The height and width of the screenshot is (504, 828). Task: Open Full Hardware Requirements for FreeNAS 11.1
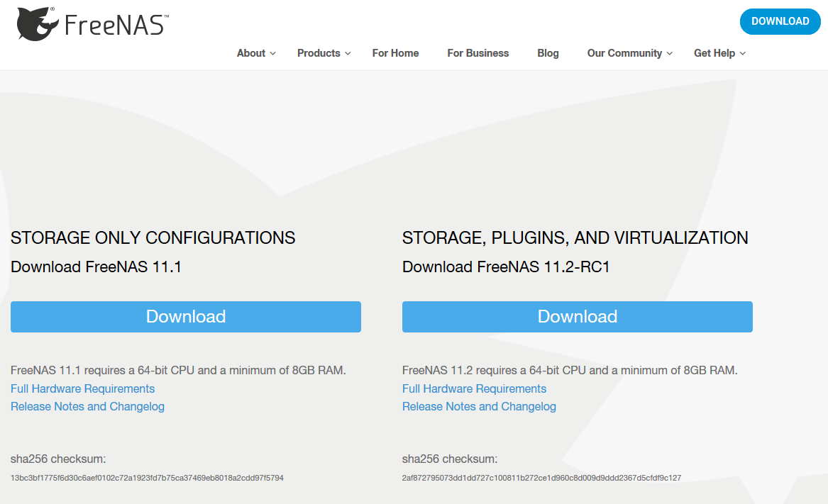82,389
